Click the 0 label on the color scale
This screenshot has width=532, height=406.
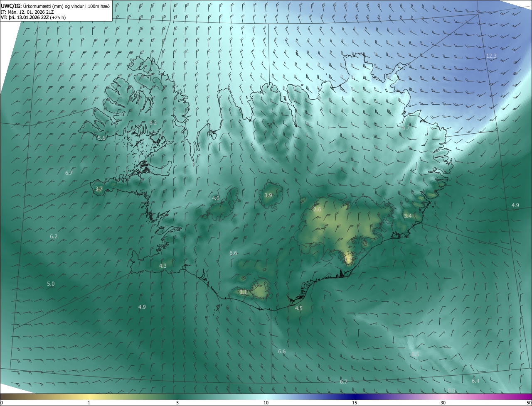2,403
